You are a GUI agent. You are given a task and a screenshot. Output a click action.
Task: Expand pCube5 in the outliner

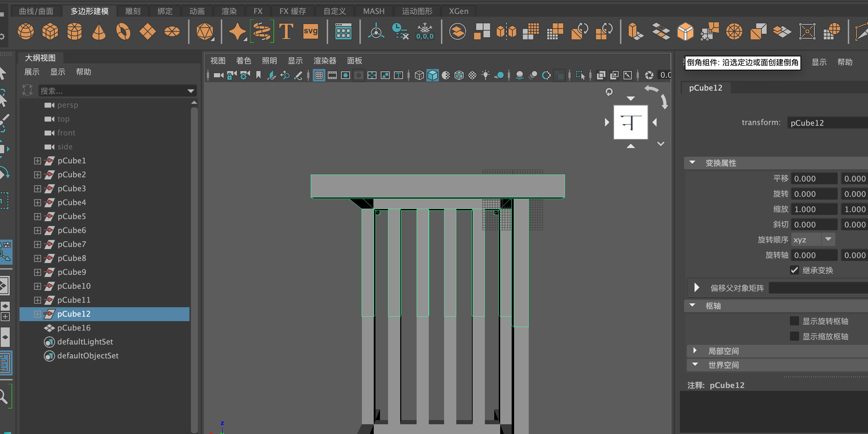pyautogui.click(x=37, y=217)
